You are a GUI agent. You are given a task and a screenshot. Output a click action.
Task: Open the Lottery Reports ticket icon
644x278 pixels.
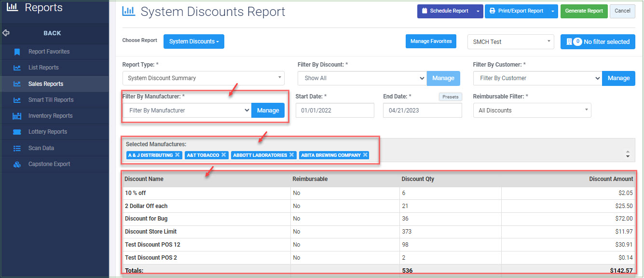17,132
